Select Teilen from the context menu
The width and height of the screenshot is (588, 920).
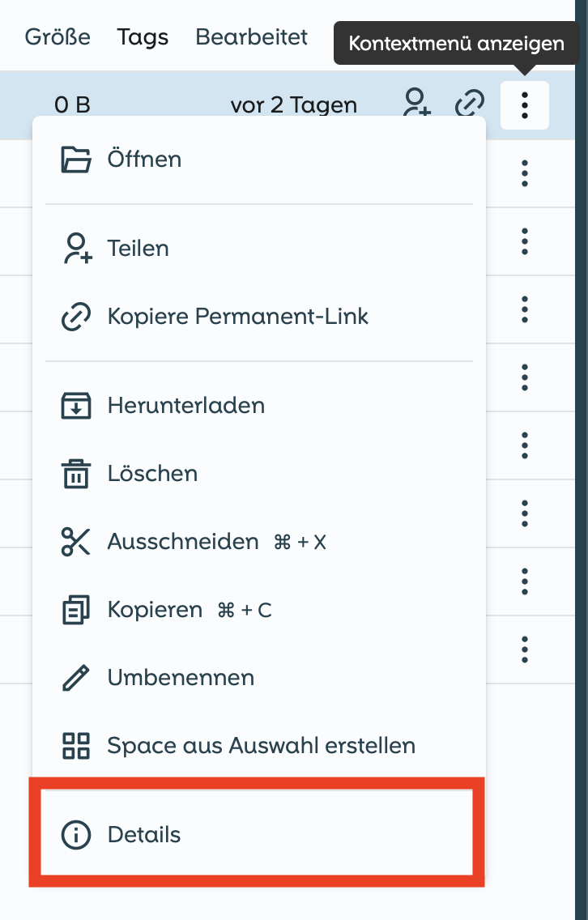(138, 249)
